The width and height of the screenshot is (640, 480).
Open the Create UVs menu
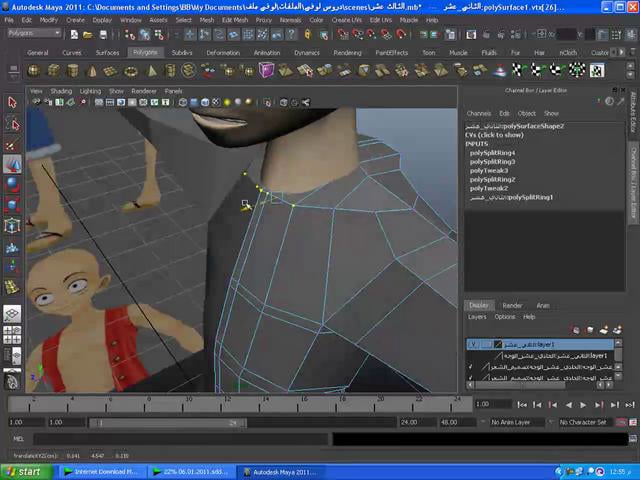tap(347, 20)
